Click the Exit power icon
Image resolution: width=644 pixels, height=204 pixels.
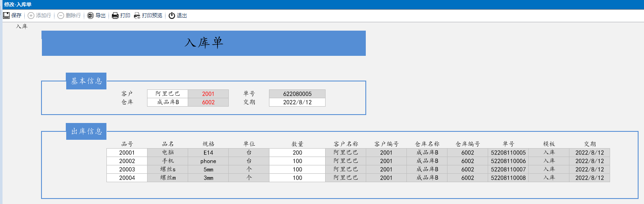click(x=172, y=16)
